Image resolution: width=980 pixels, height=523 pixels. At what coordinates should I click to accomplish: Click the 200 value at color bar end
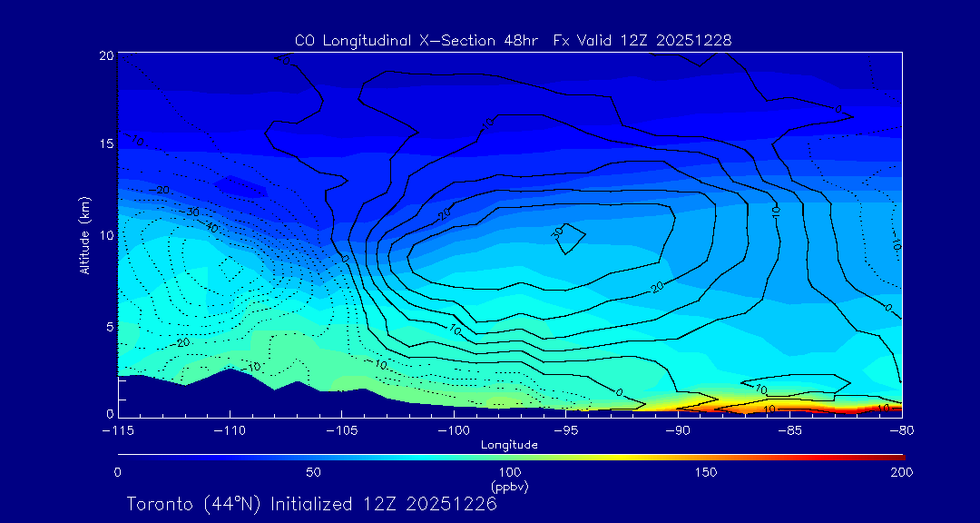pyautogui.click(x=901, y=472)
